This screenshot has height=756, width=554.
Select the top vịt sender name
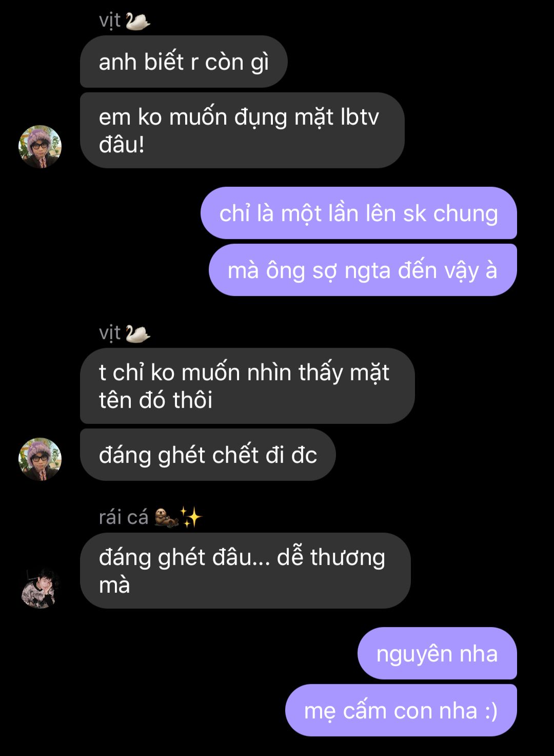tap(110, 21)
